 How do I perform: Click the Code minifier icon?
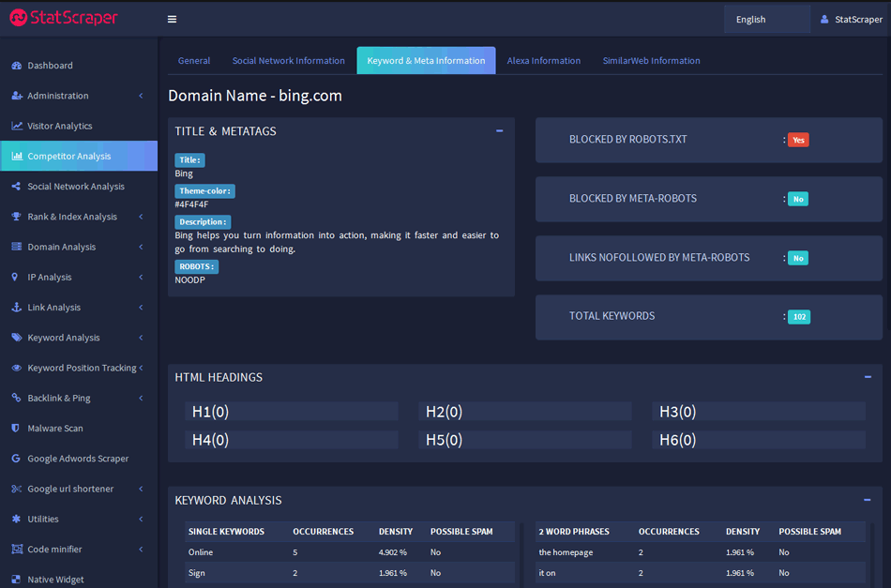[x=17, y=549]
